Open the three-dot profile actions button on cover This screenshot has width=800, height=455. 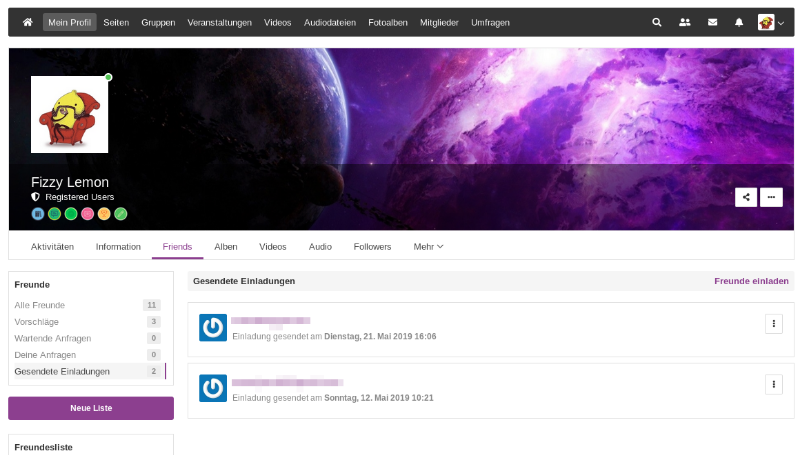coord(771,197)
